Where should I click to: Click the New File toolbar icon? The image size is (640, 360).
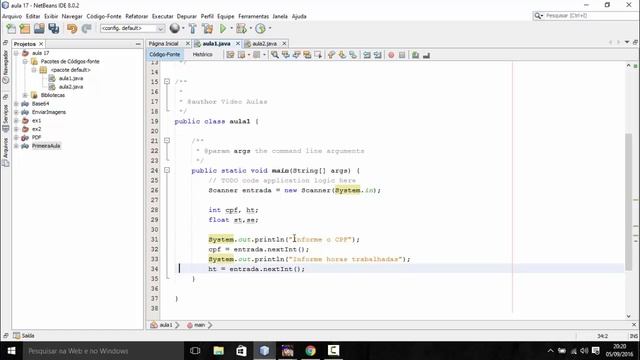tap(11, 28)
